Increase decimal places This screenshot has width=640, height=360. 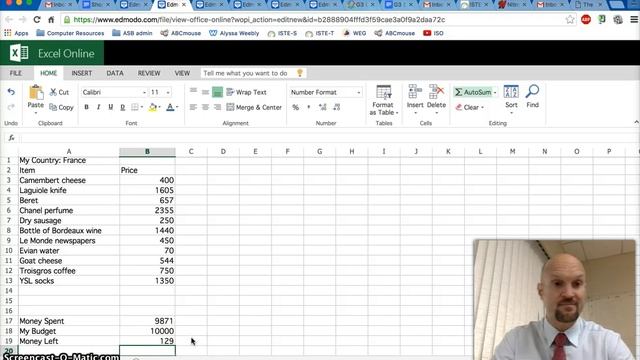(x=322, y=107)
